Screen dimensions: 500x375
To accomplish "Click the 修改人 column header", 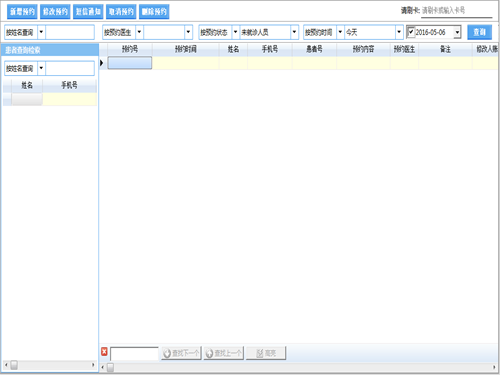I will pos(486,49).
